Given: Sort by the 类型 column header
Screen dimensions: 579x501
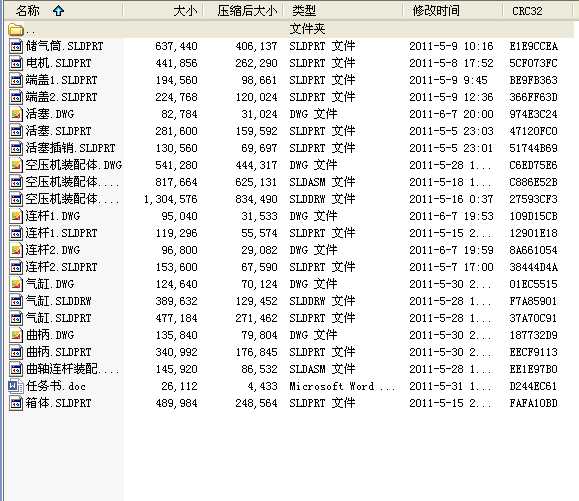Looking at the screenshot, I should click(342, 11).
